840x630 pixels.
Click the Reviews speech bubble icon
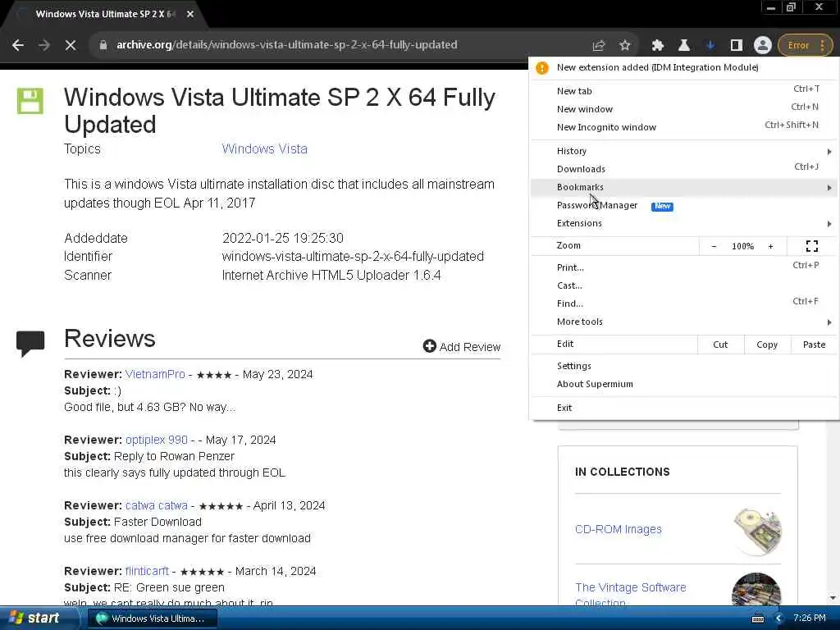[x=30, y=344]
